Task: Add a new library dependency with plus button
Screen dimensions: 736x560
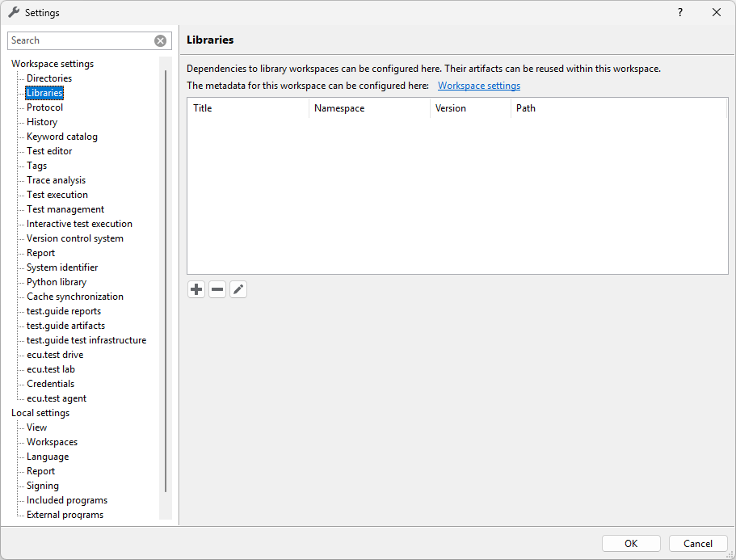Action: [x=196, y=289]
